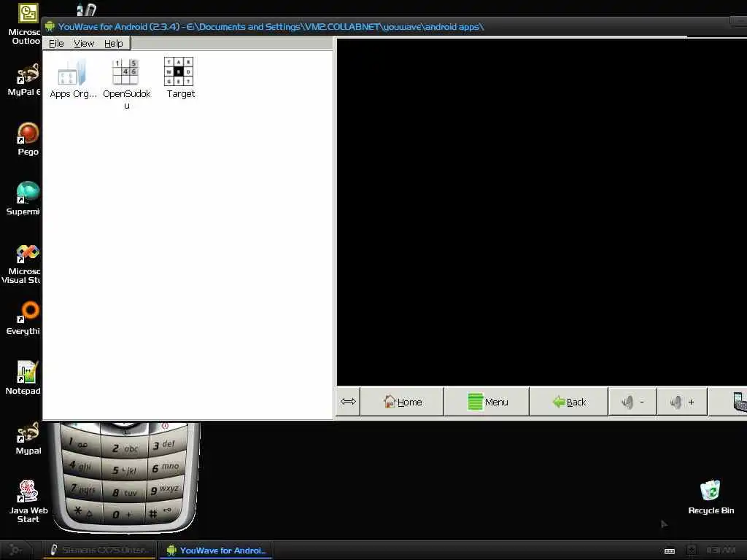The width and height of the screenshot is (747, 560).
Task: Click the Back button in YouWave
Action: pos(569,402)
